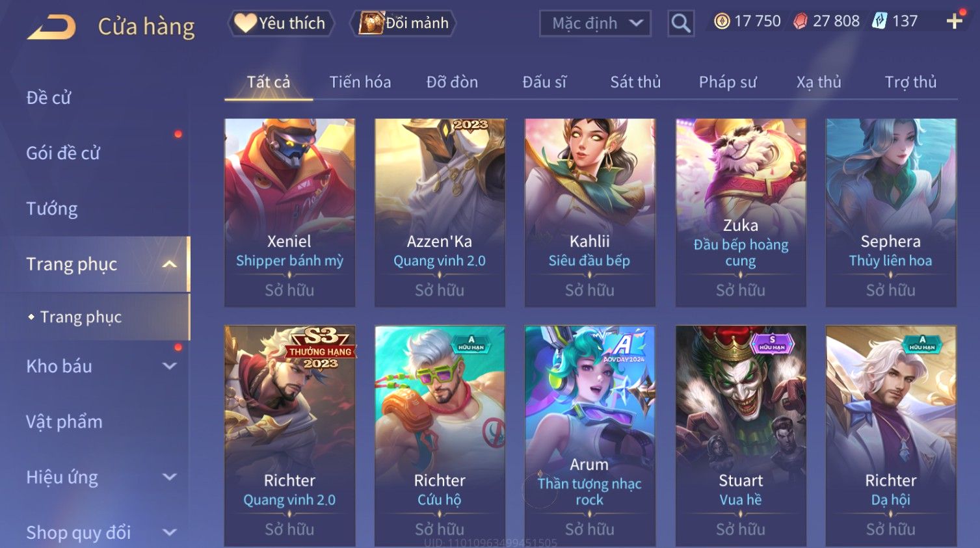The width and height of the screenshot is (980, 548).
Task: Tap the golden back arrow icon
Action: pos(51,27)
